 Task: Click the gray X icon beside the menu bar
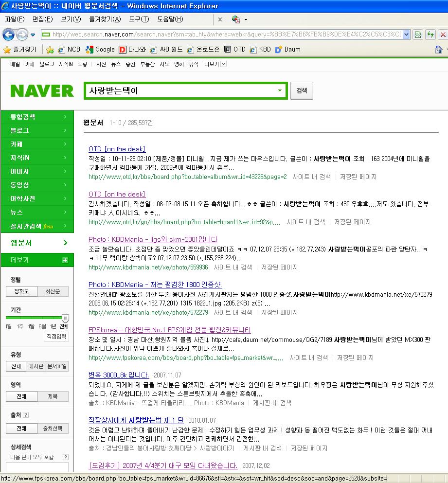tap(220, 19)
